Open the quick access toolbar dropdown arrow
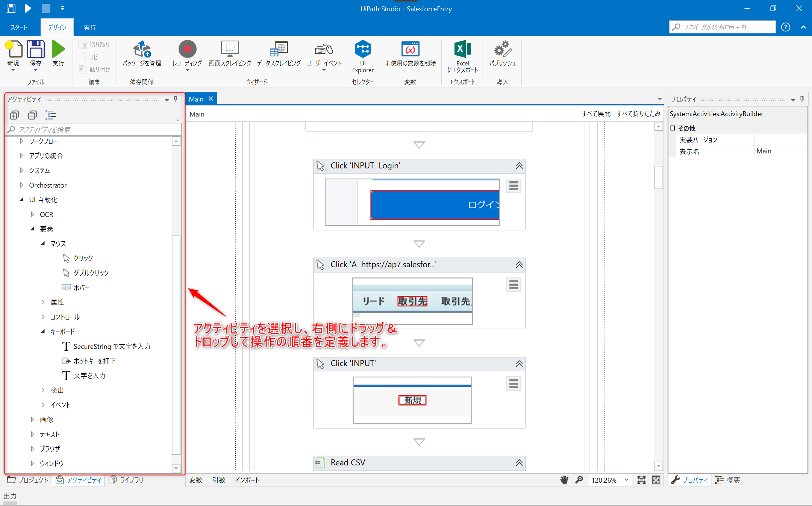The width and height of the screenshot is (812, 506). click(x=63, y=8)
